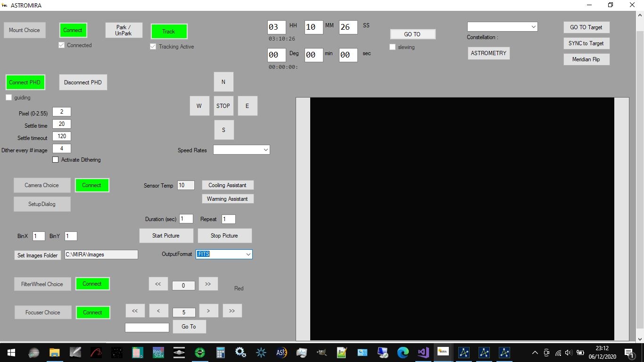
Task: Click the Meridian Flip button
Action: click(x=586, y=59)
